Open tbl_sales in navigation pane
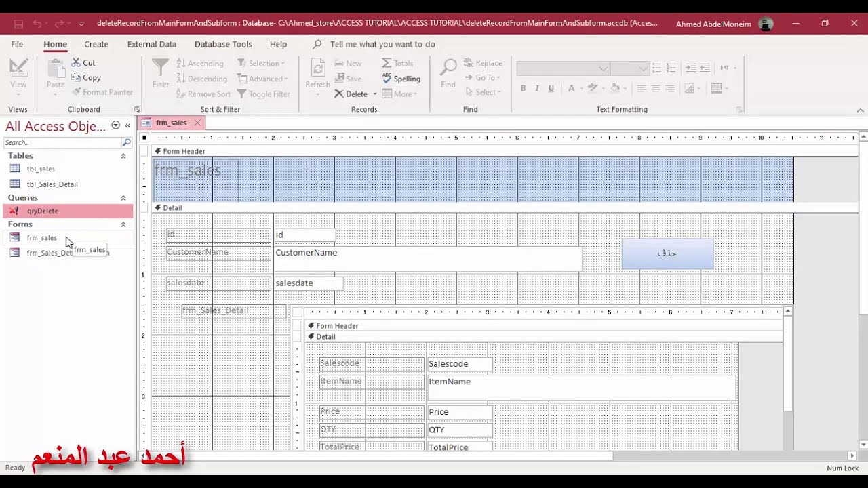The image size is (868, 488). tap(41, 169)
